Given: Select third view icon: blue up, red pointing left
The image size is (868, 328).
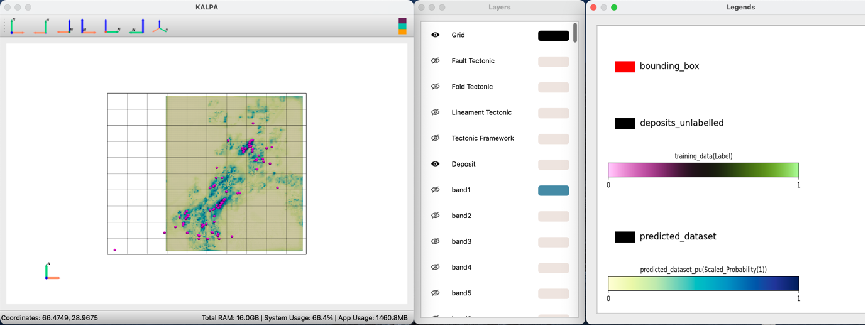Looking at the screenshot, I should [65, 26].
